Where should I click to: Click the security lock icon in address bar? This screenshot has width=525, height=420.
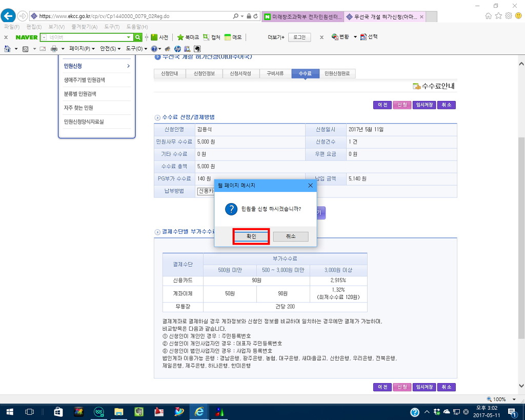(249, 16)
